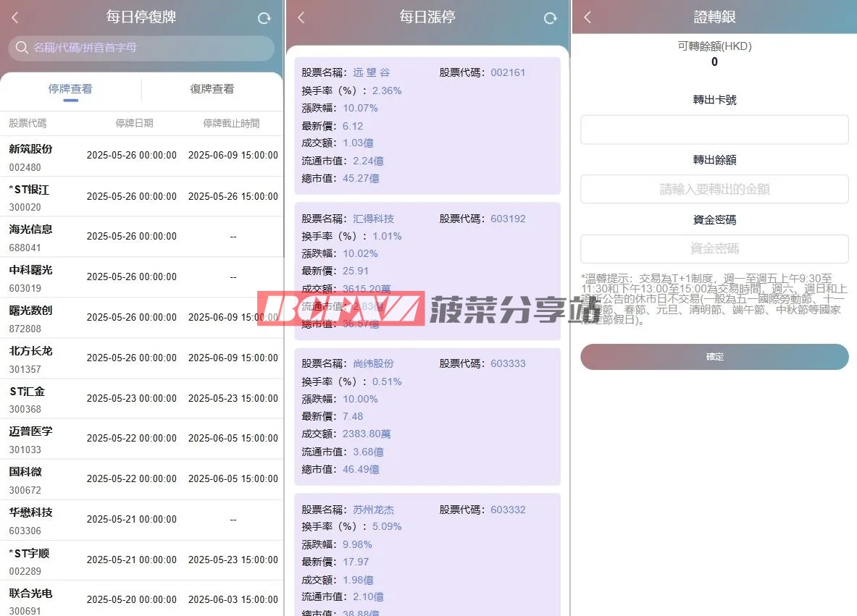Refresh the 每日停復牌 list

pyautogui.click(x=264, y=19)
